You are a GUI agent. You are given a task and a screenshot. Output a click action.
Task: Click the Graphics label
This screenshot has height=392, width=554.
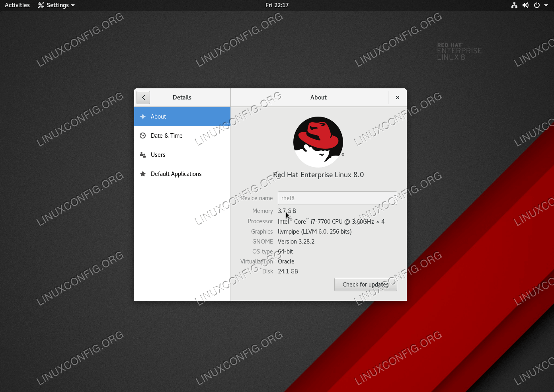pyautogui.click(x=262, y=232)
